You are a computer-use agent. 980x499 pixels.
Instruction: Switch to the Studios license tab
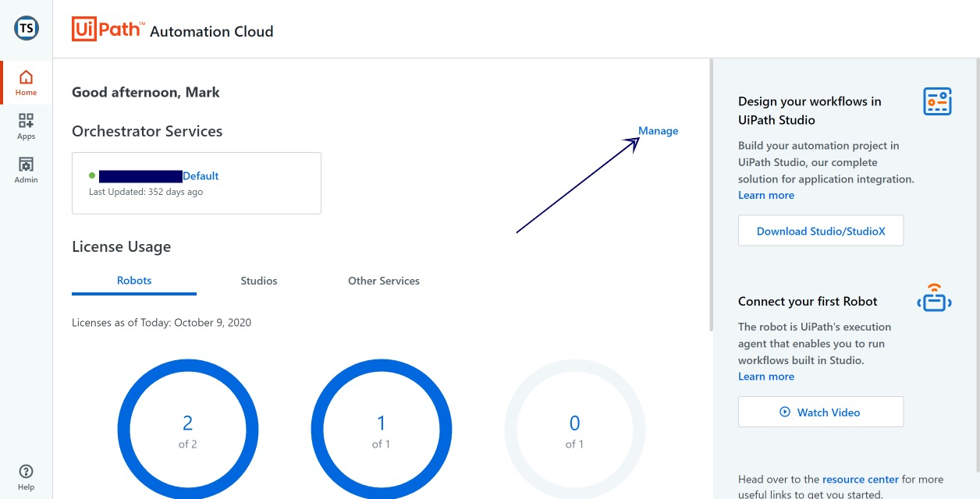[259, 281]
